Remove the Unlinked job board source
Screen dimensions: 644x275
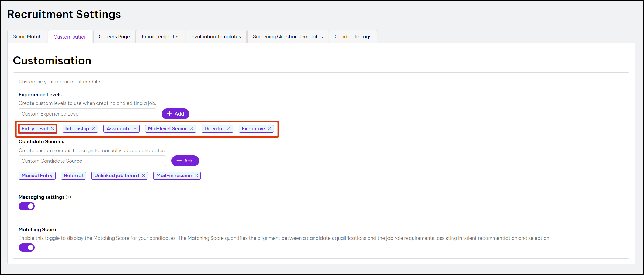pos(144,176)
